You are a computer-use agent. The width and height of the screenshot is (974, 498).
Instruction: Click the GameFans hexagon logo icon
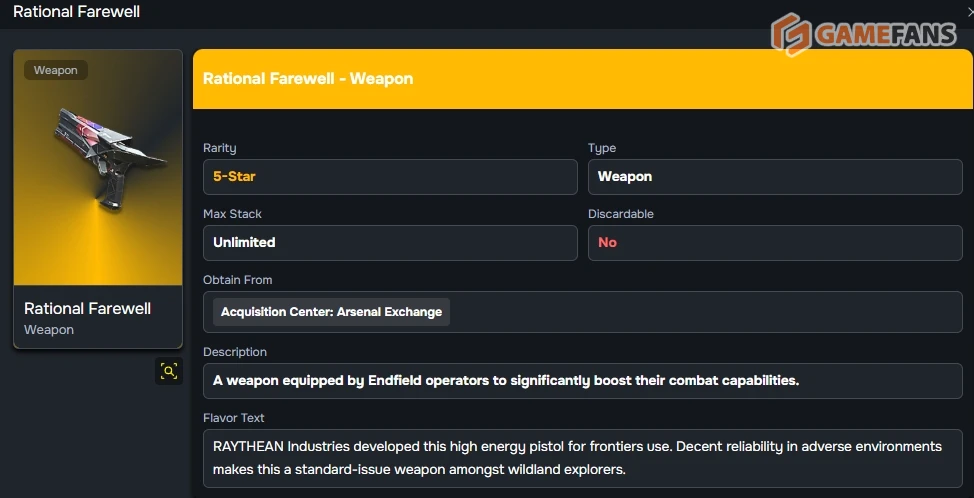[790, 34]
